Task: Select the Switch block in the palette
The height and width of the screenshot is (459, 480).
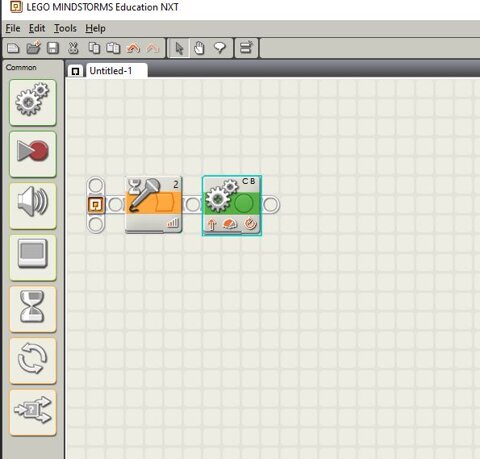Action: coord(33,412)
